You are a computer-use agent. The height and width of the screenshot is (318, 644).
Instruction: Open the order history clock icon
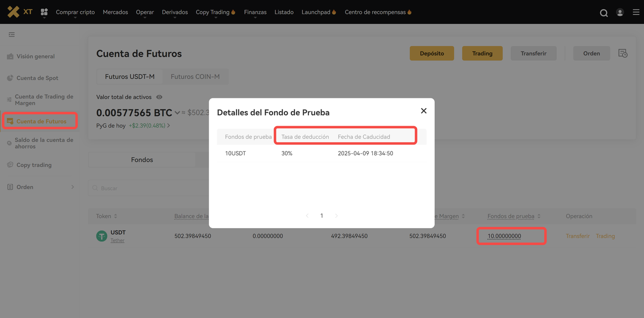pos(623,53)
